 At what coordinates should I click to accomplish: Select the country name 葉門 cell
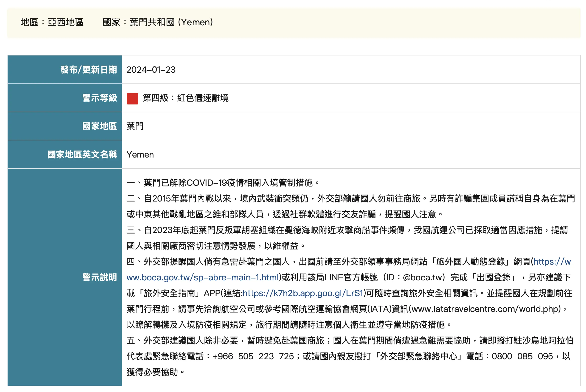135,126
